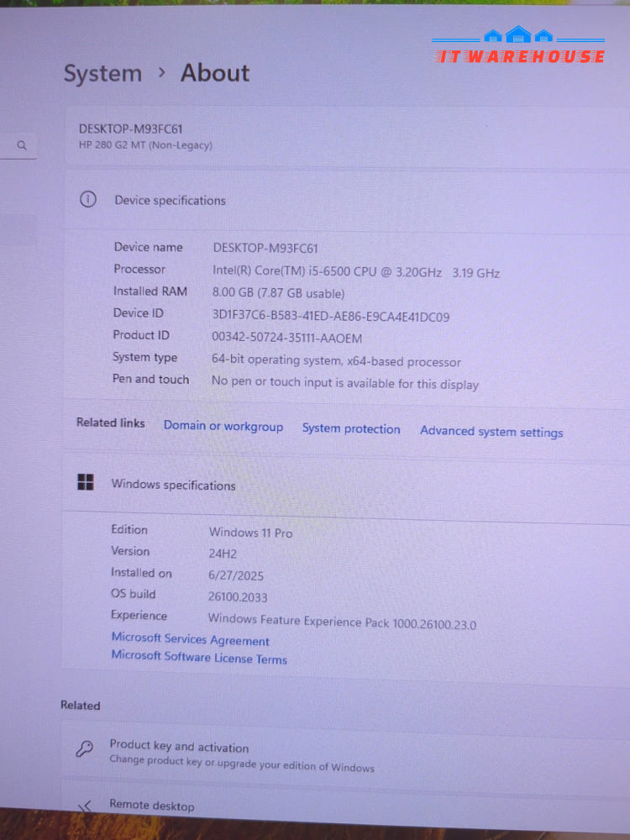Click the Device ID label
Viewport: 630px width, 840px height.
[x=139, y=312]
